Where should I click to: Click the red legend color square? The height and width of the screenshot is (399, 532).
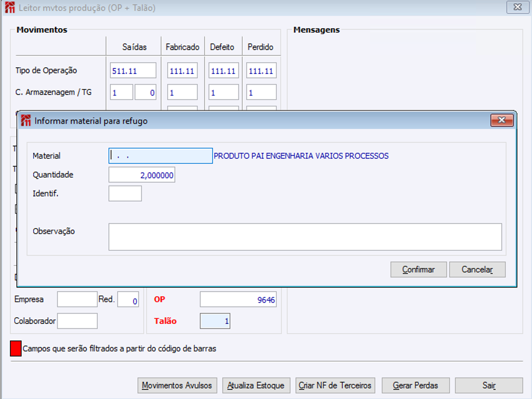[x=15, y=348]
